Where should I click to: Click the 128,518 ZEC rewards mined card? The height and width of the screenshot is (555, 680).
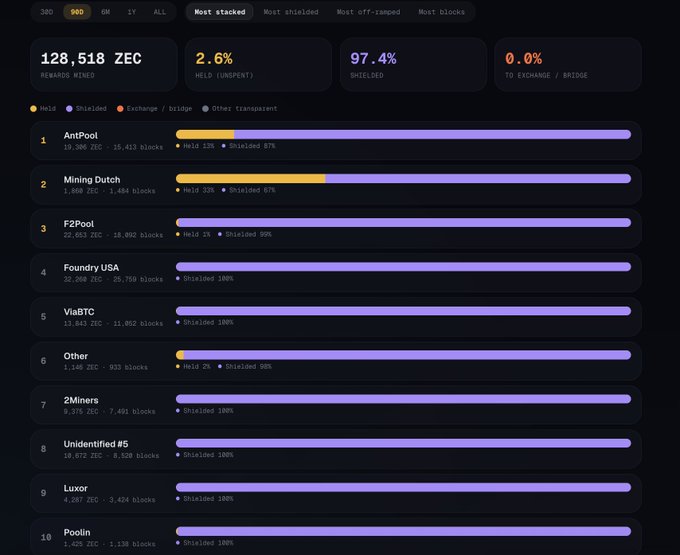point(104,65)
